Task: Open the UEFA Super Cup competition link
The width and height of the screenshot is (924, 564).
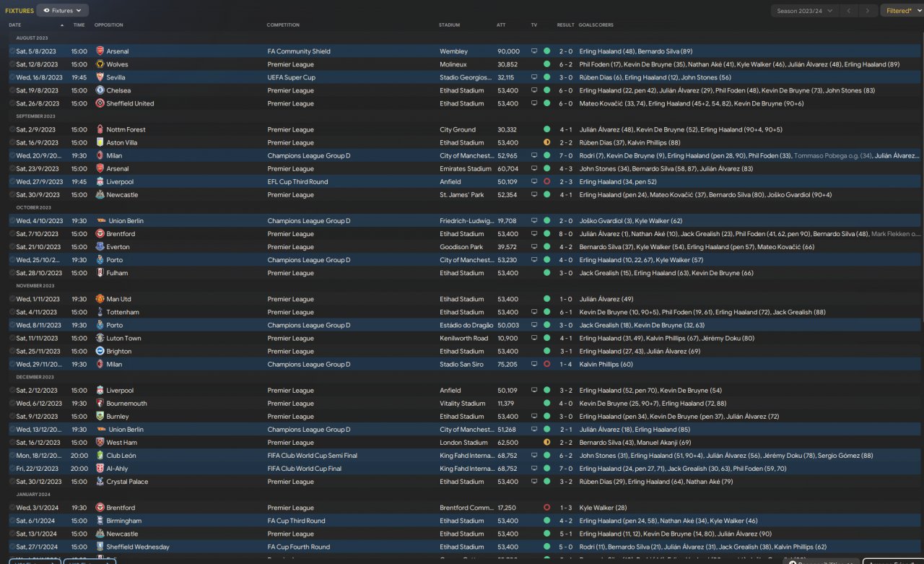Action: coord(292,77)
